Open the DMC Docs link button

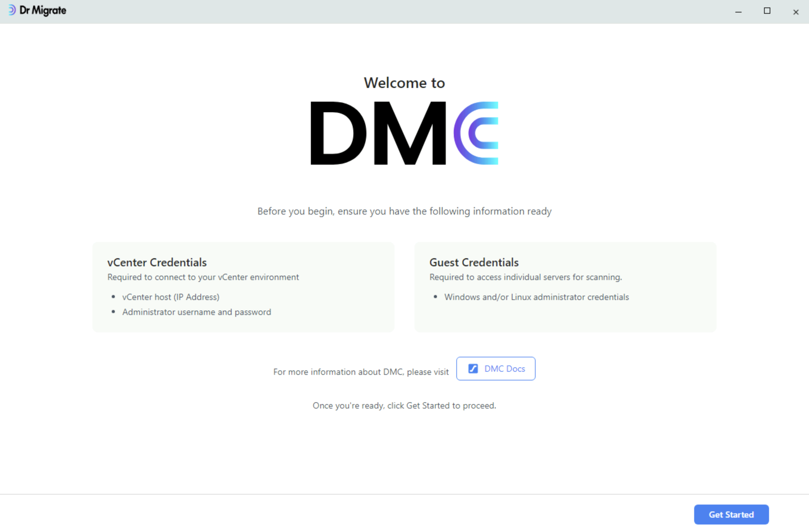pyautogui.click(x=496, y=369)
